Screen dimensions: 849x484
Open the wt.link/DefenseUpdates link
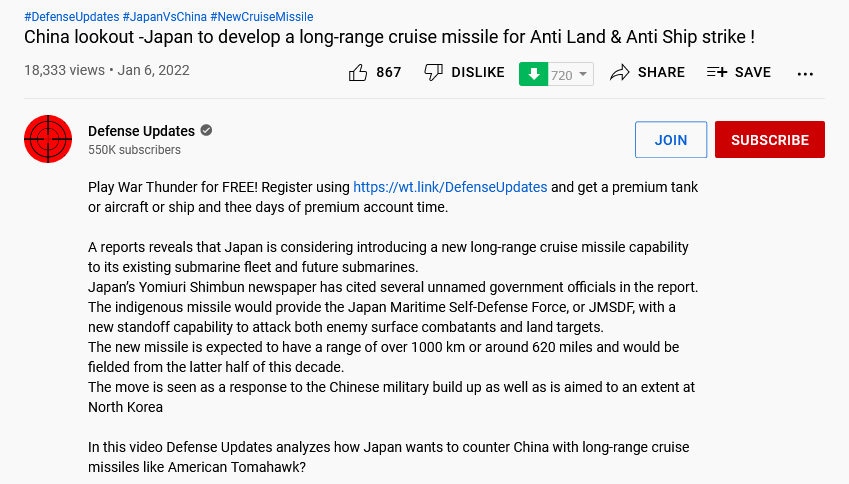click(x=450, y=187)
